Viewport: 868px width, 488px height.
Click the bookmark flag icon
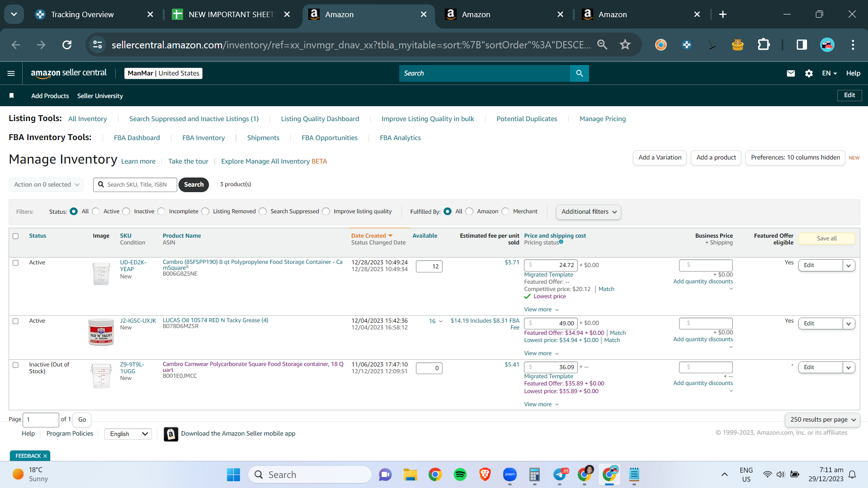12,96
